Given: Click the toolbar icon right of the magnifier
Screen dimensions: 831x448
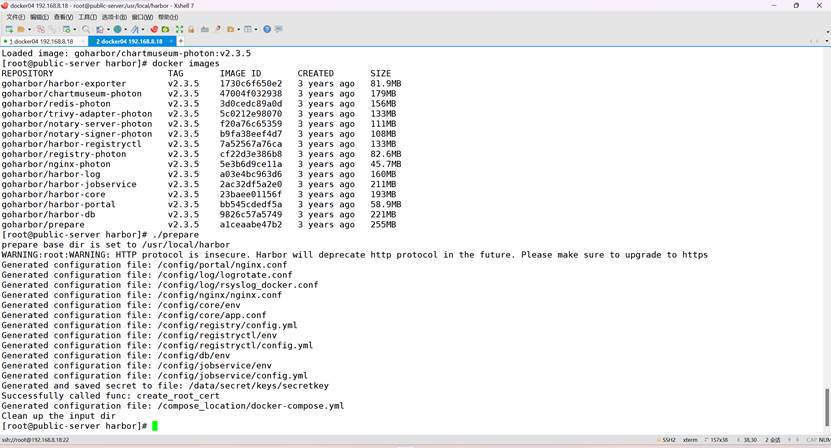Looking at the screenshot, I should (99, 29).
